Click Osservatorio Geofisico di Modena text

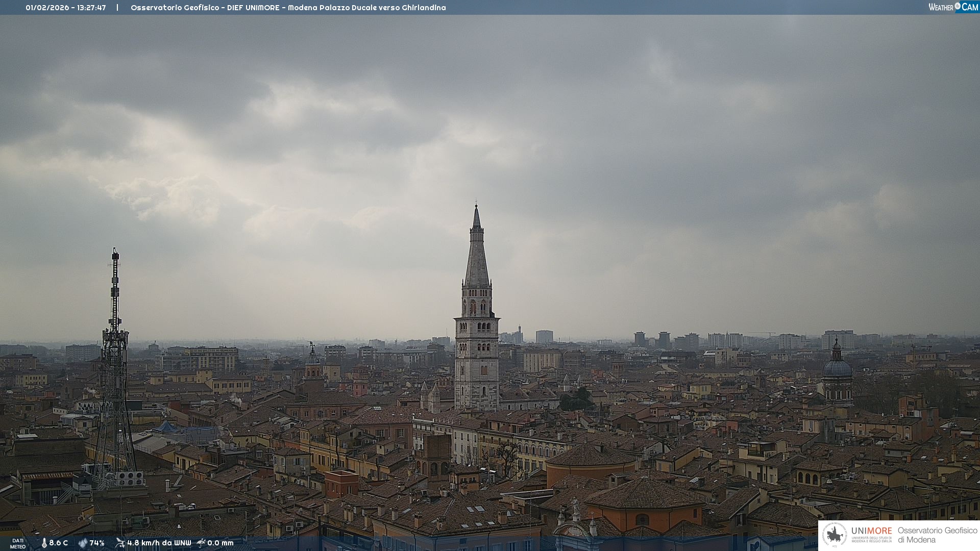937,535
